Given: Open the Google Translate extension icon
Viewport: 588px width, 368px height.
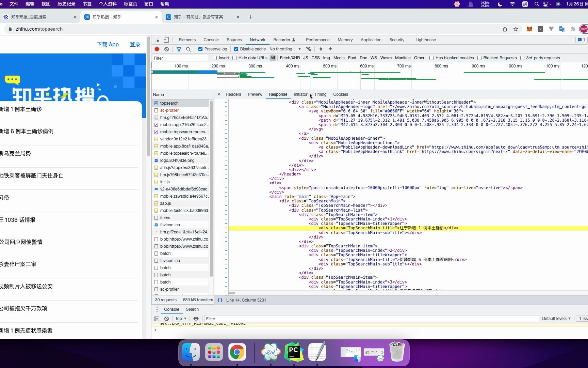Looking at the screenshot, I should tap(562, 29).
